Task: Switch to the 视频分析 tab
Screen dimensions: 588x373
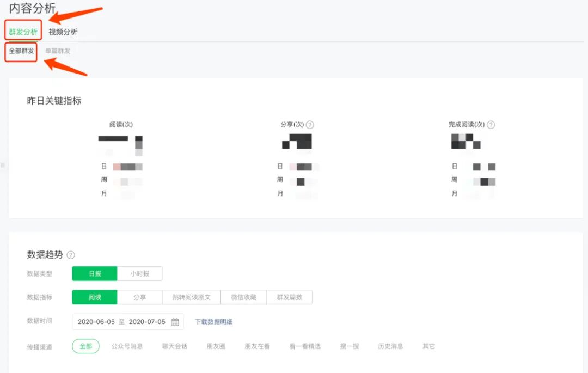Action: (63, 32)
